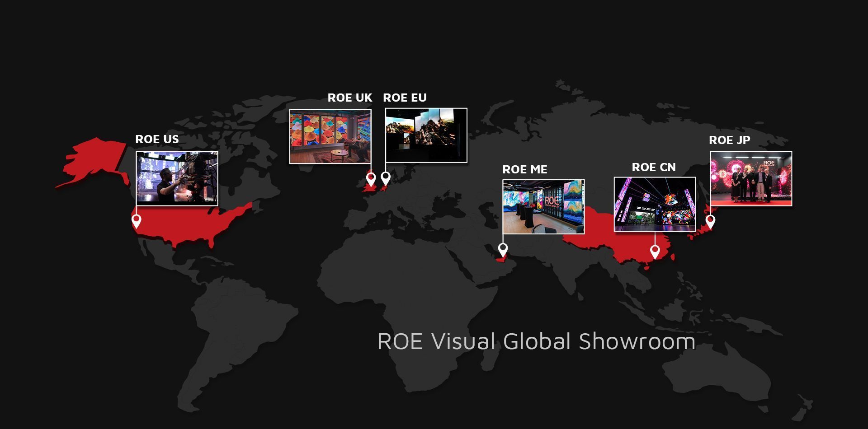868x429 pixels.
Task: Select the ROE EU label
Action: [x=405, y=98]
